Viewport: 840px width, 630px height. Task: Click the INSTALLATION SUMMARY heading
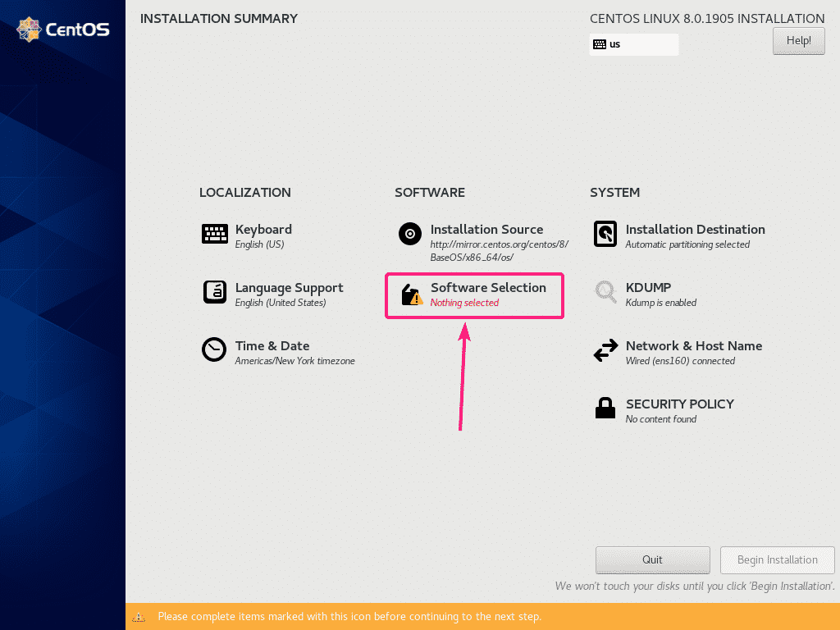218,19
